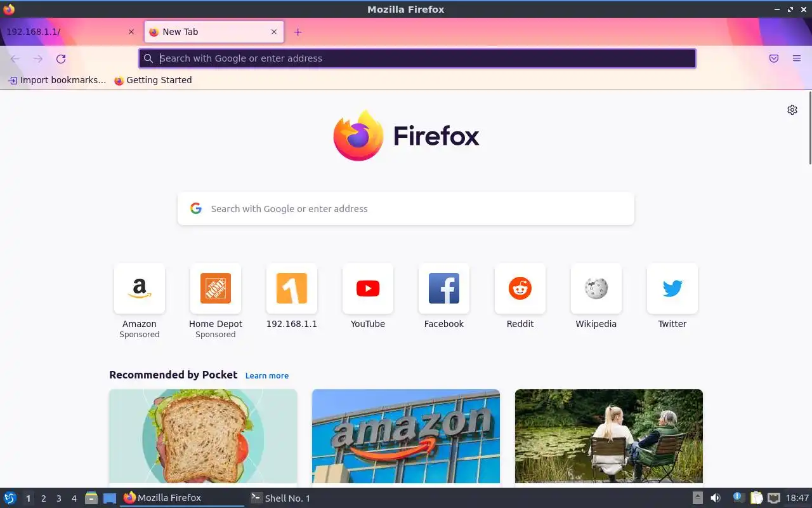Switch to workspace 2 in taskbar
The width and height of the screenshot is (812, 508).
[x=43, y=498]
